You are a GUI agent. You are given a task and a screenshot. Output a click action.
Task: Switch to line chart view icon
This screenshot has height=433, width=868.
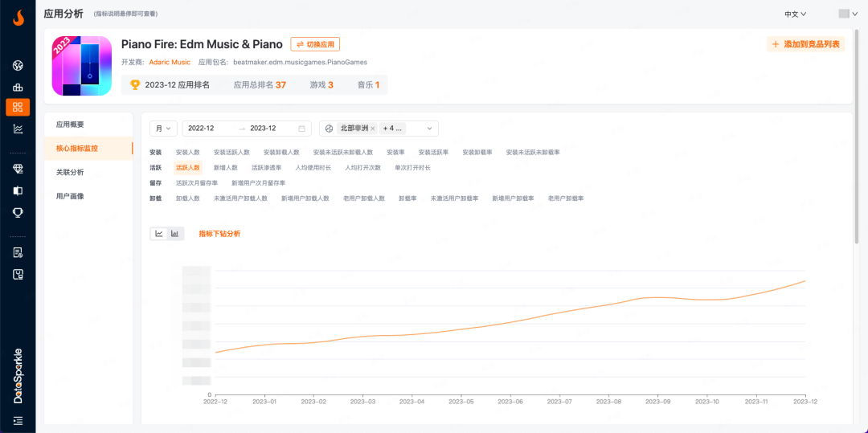coord(159,233)
